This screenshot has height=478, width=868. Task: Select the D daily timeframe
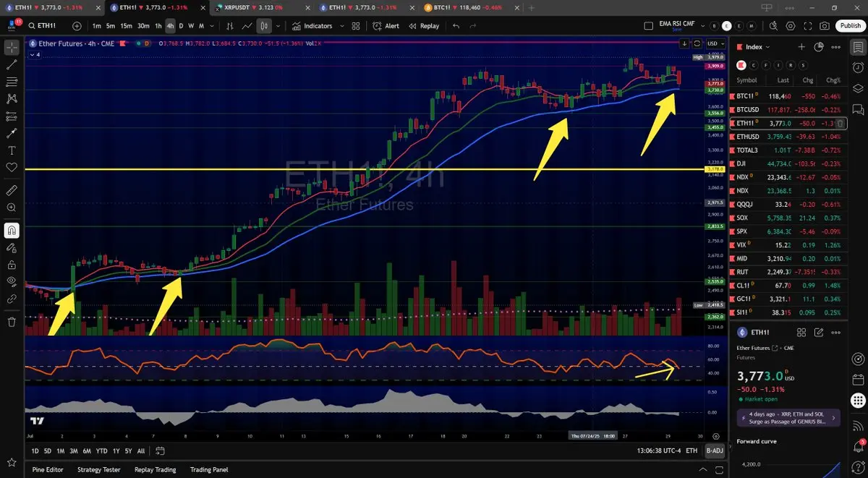click(x=182, y=25)
